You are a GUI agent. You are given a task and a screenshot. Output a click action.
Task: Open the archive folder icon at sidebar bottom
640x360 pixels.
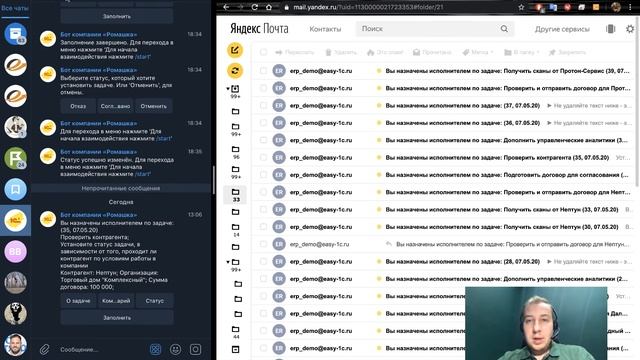236,349
